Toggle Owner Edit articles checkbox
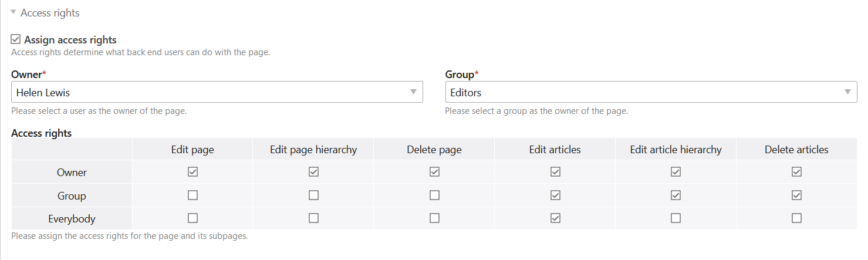The image size is (868, 260). coord(555,172)
